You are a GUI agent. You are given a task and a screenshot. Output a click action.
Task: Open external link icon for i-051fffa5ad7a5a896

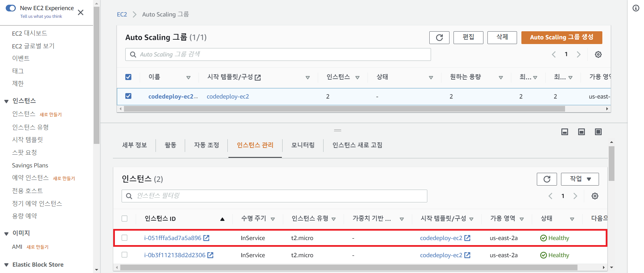coord(206,238)
